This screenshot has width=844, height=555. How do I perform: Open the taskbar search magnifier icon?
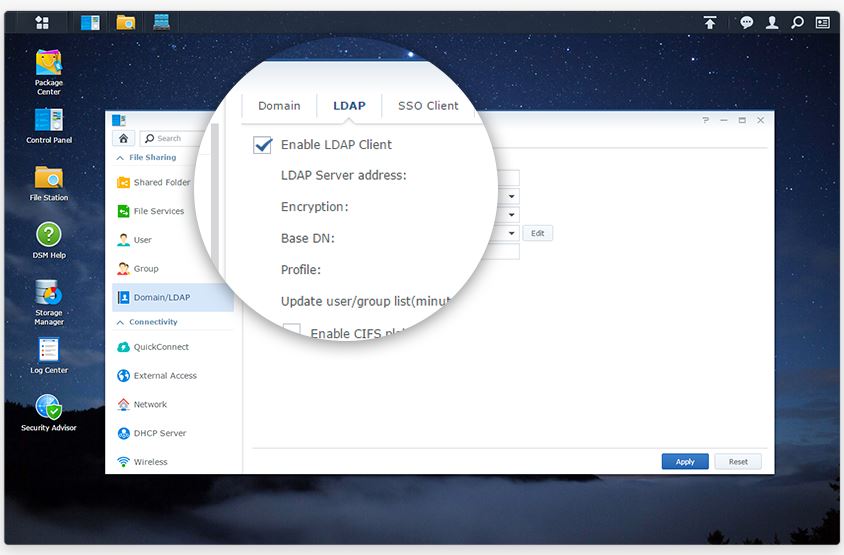797,23
